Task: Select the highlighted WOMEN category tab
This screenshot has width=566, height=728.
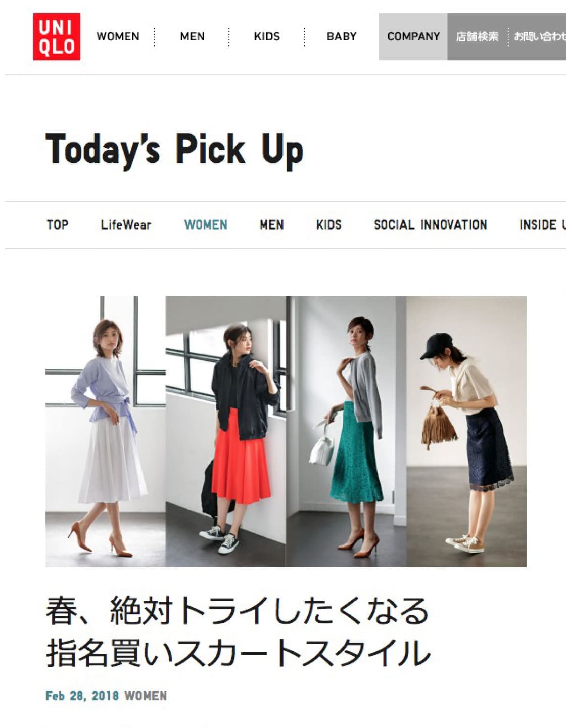Action: (206, 225)
